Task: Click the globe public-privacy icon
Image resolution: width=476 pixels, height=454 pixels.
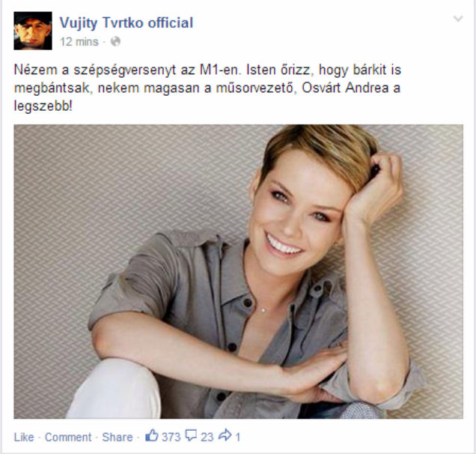Action: click(115, 41)
